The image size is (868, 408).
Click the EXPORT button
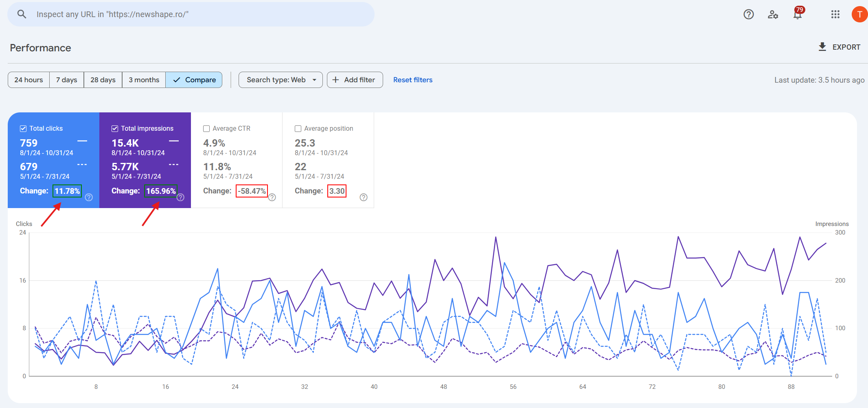840,47
